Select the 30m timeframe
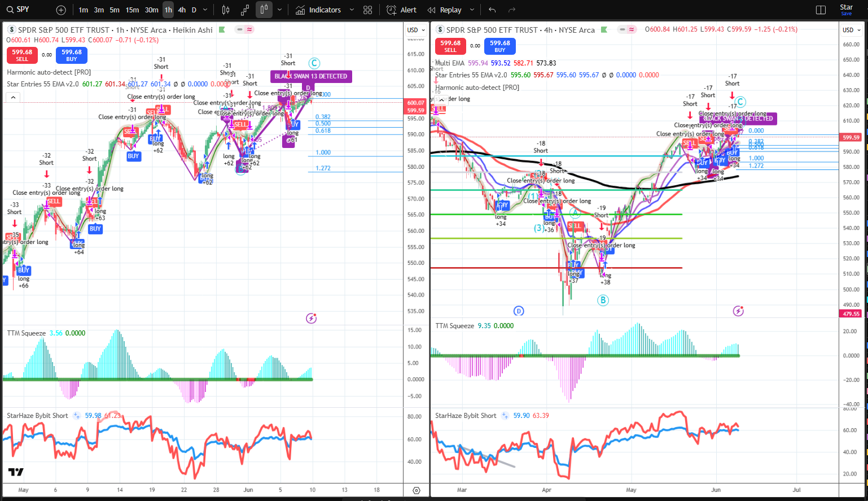This screenshot has width=868, height=501. pyautogui.click(x=151, y=10)
